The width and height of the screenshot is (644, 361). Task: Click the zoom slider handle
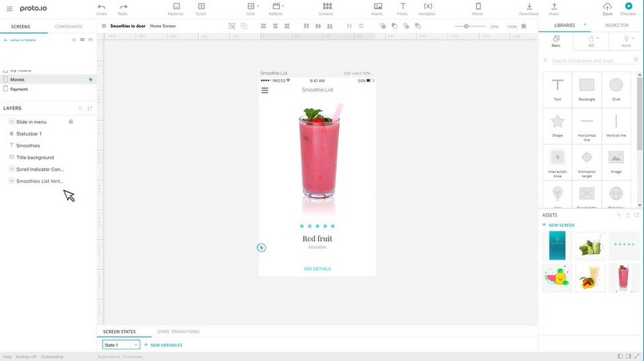pyautogui.click(x=466, y=26)
